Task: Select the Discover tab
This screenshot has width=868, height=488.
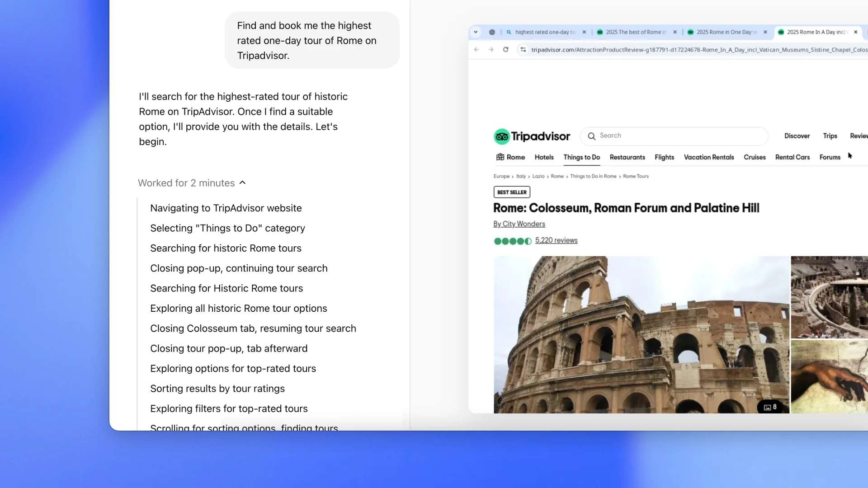Action: tap(797, 135)
